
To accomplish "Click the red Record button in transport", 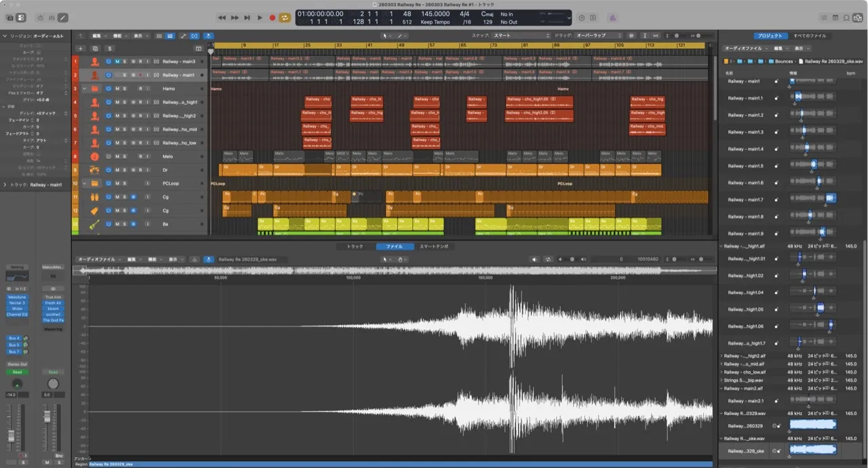I will pyautogui.click(x=273, y=18).
